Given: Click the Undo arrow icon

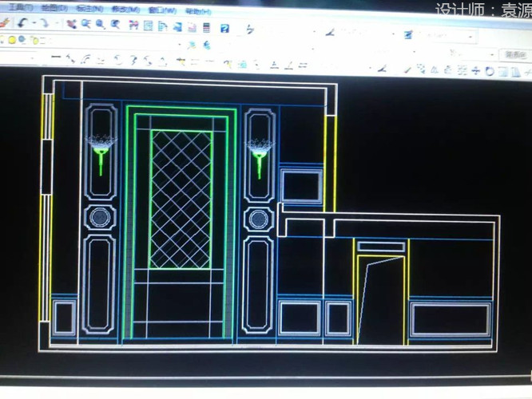Looking at the screenshot, I should (x=22, y=24).
